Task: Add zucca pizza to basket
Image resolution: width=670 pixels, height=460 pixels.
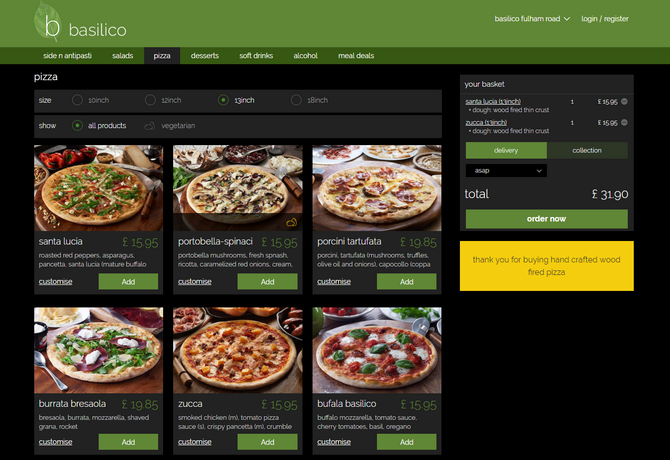Action: tap(267, 442)
